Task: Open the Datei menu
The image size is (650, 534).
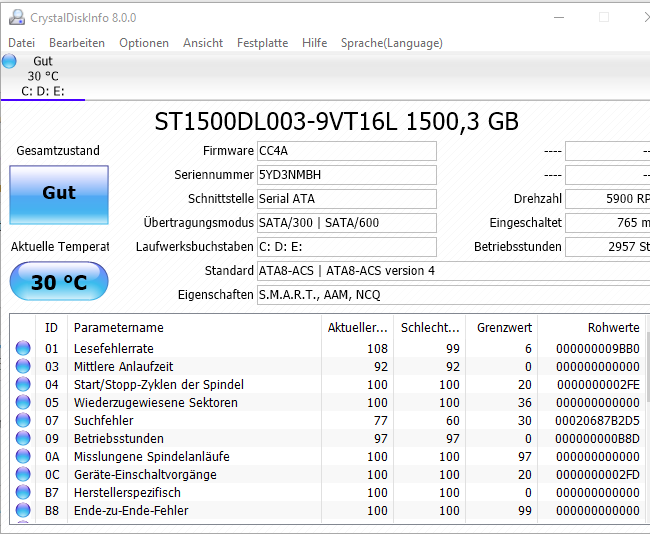Action: point(22,43)
